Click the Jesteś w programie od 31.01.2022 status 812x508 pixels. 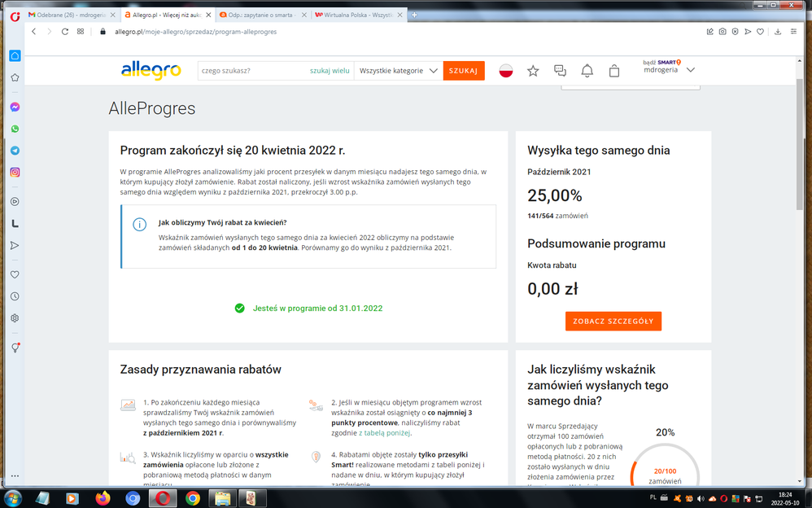point(308,308)
